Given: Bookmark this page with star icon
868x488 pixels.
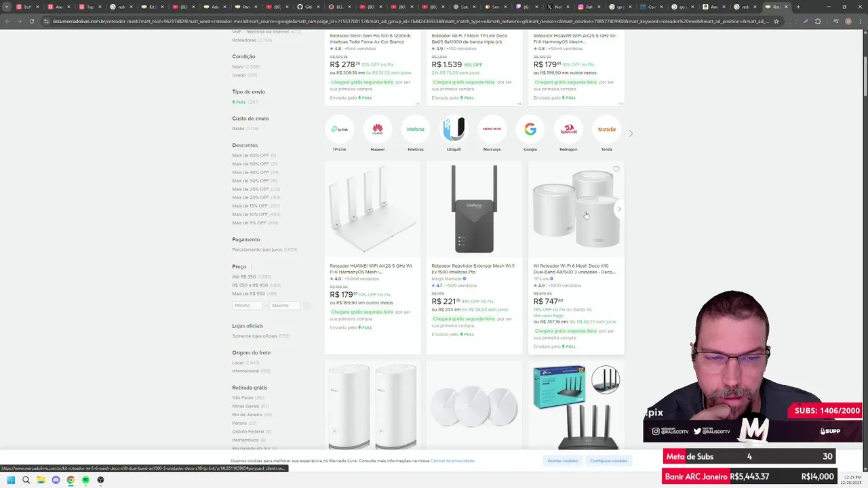Looking at the screenshot, I should pyautogui.click(x=776, y=21).
